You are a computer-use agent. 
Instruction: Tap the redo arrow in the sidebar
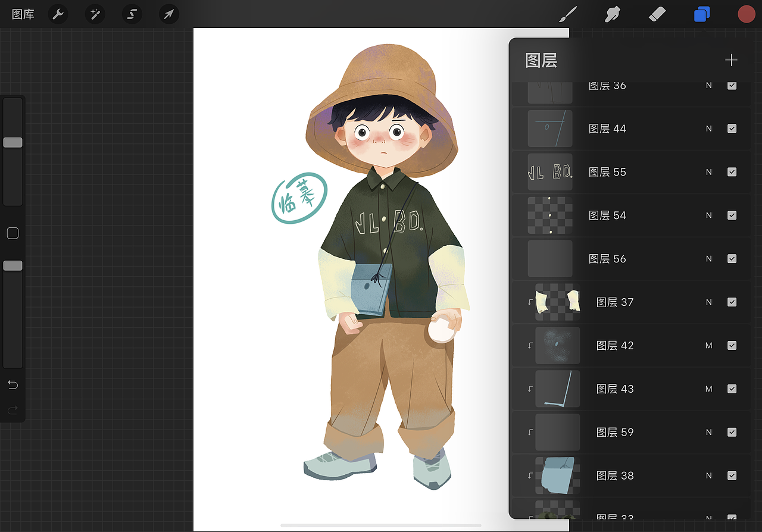pos(13,410)
